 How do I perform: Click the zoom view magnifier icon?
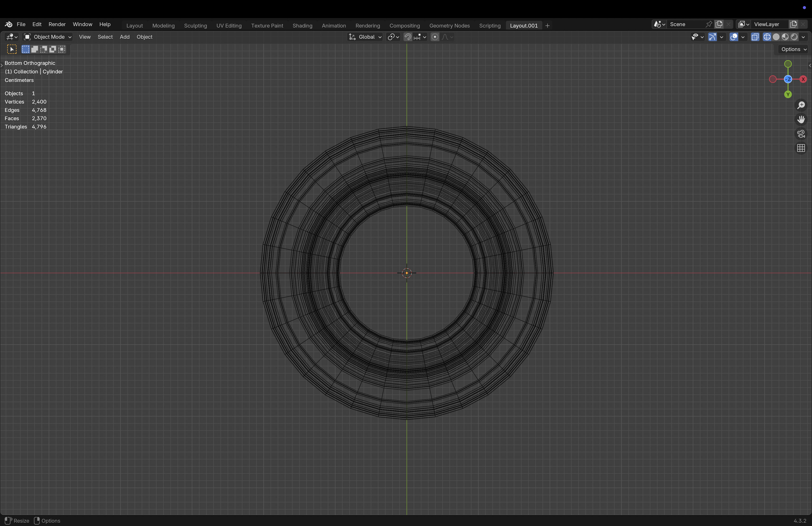(801, 105)
